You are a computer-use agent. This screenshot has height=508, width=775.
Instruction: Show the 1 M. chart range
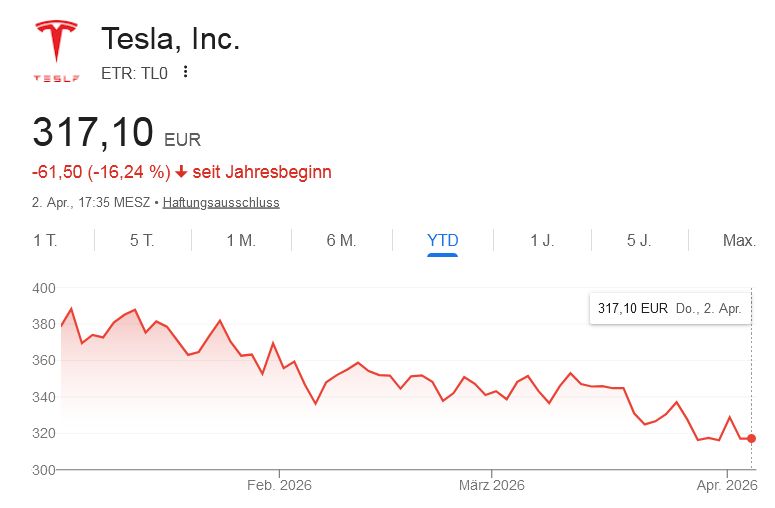coord(241,240)
